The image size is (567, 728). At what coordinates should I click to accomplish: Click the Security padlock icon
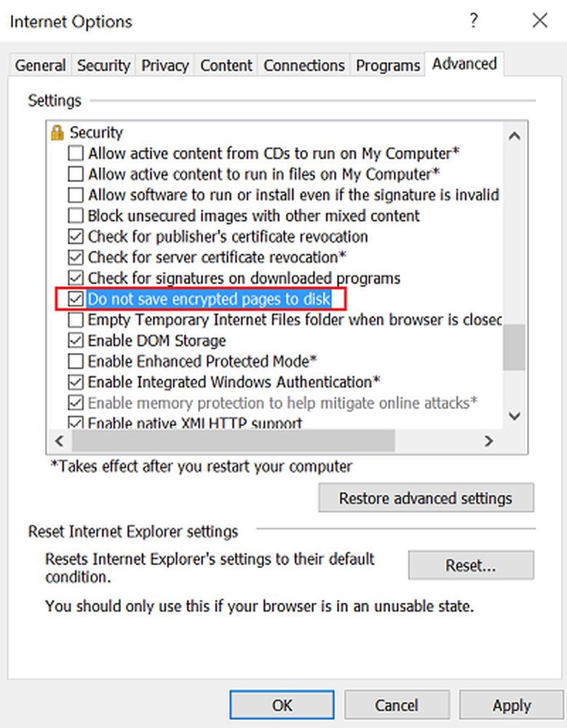pyautogui.click(x=57, y=132)
